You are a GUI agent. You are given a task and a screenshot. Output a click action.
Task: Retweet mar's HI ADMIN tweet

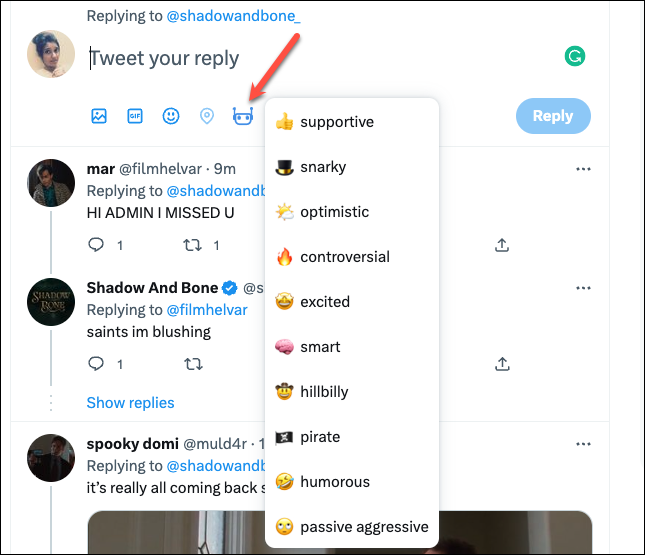(193, 246)
